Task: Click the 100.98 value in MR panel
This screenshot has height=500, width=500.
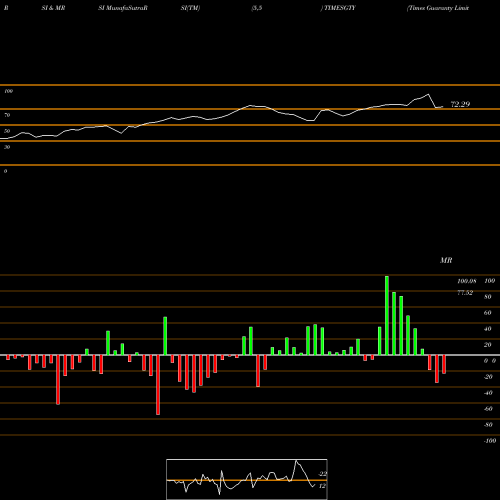Action: (x=467, y=281)
